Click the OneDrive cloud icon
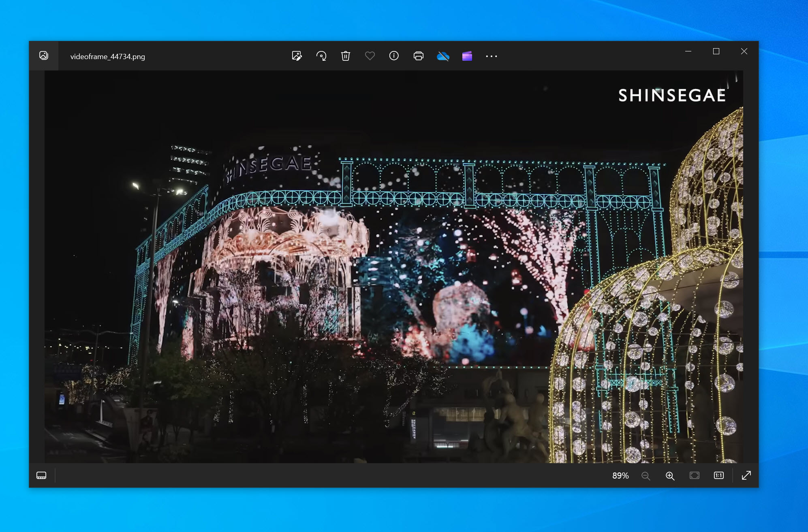Image resolution: width=808 pixels, height=532 pixels. 443,56
